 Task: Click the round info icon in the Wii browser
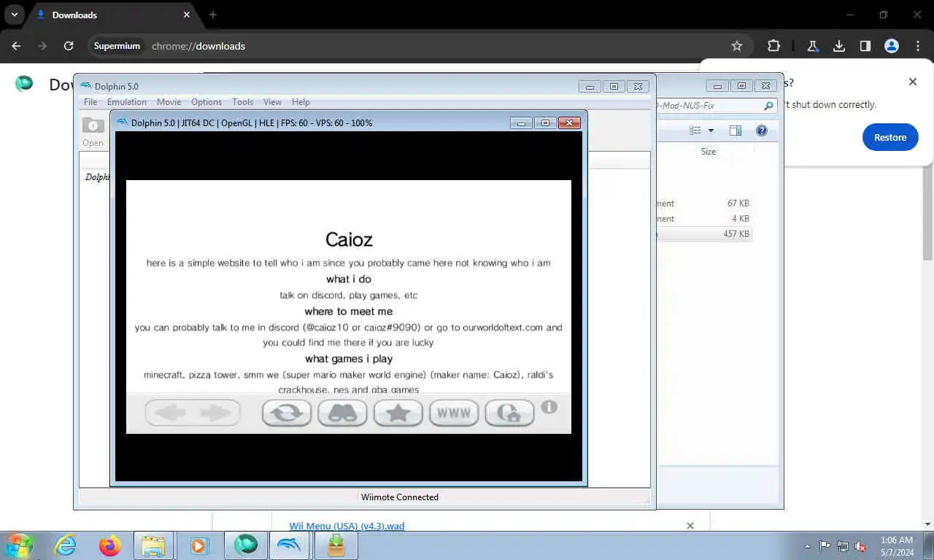[549, 407]
